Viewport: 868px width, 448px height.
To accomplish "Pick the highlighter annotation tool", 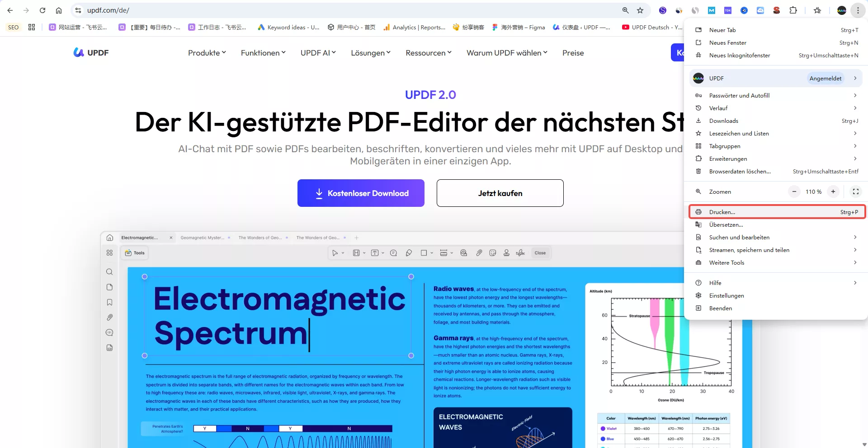I will point(409,253).
